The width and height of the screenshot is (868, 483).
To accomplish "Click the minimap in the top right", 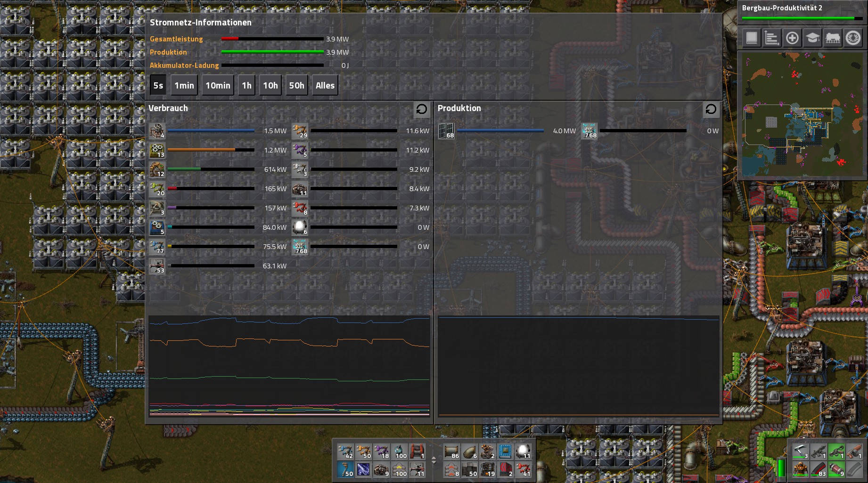I will click(802, 114).
